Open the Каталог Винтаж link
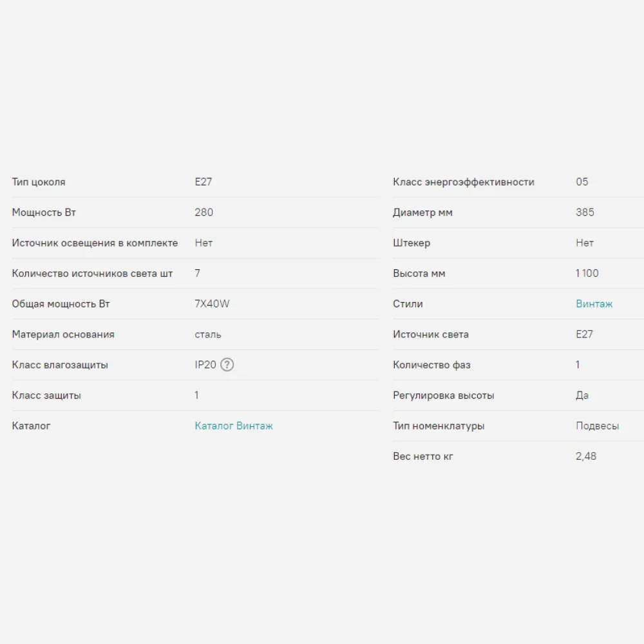The image size is (644, 644). 234,426
